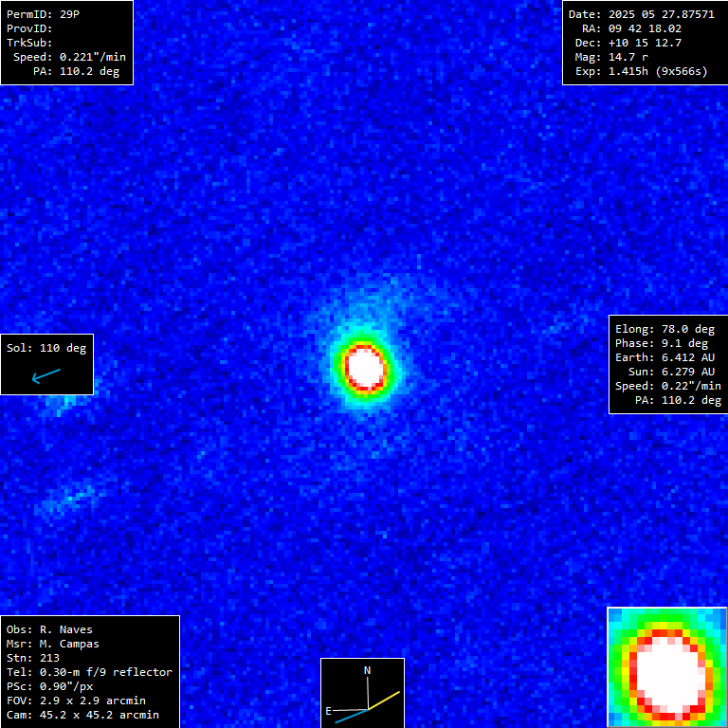Click the N label on the compass

coord(368,670)
